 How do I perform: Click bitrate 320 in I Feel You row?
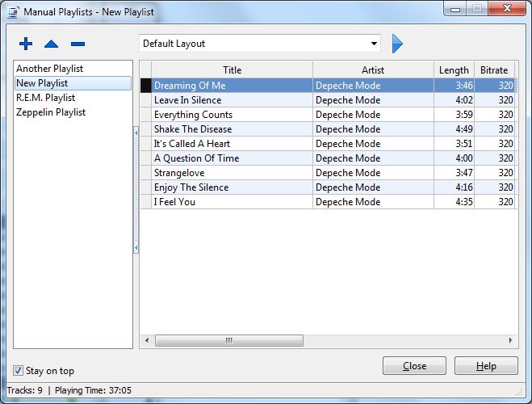click(x=495, y=202)
